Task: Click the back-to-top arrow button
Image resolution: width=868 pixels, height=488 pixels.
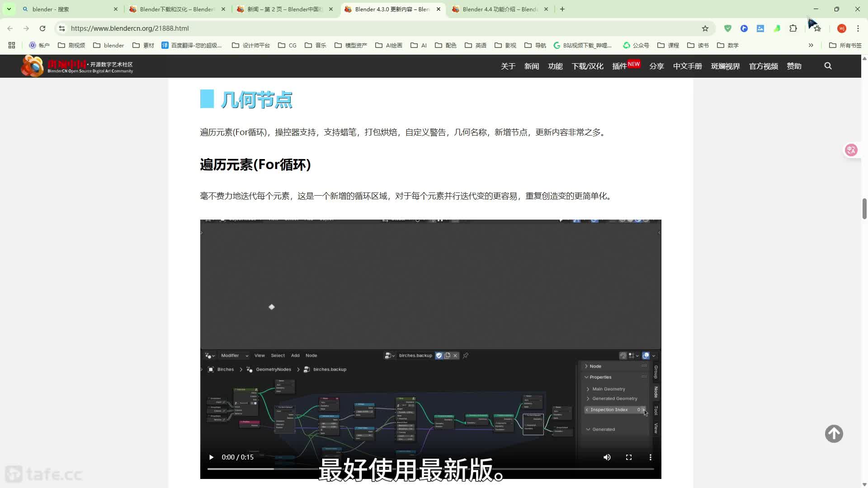Action: 834,434
